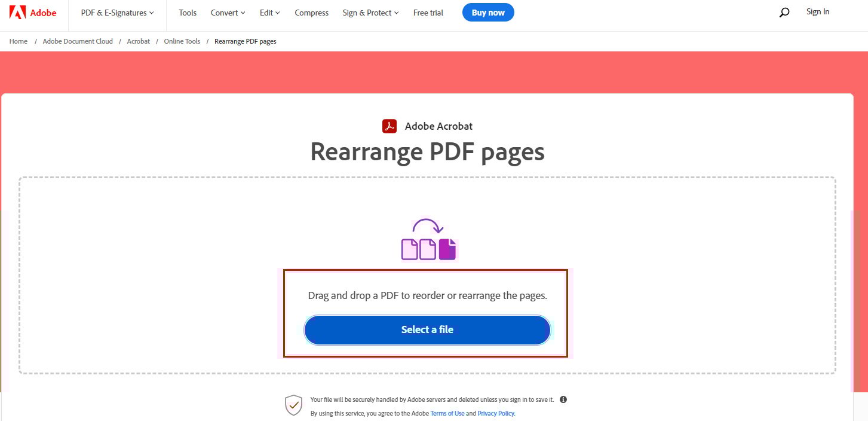Viewport: 868px width, 421px height.
Task: Click the purple rearrange pages icon
Action: tap(429, 239)
